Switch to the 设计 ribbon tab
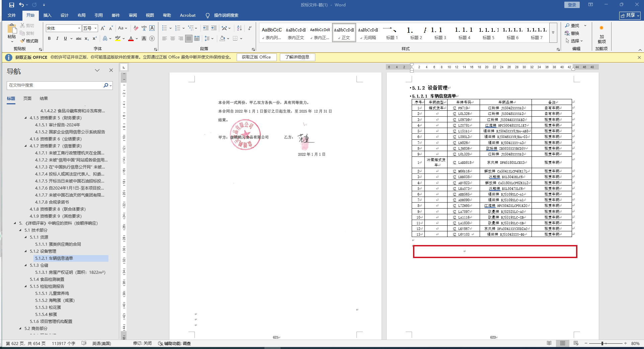The width and height of the screenshot is (644, 349). (65, 15)
